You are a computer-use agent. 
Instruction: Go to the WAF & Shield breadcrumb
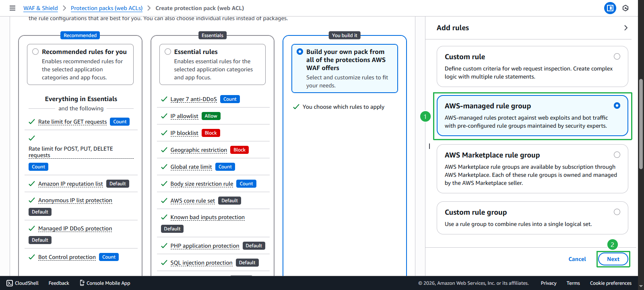[x=41, y=8]
